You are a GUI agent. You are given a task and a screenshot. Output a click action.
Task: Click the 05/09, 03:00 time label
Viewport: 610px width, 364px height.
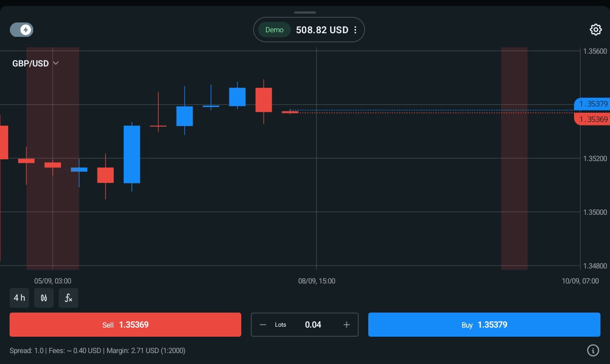53,281
